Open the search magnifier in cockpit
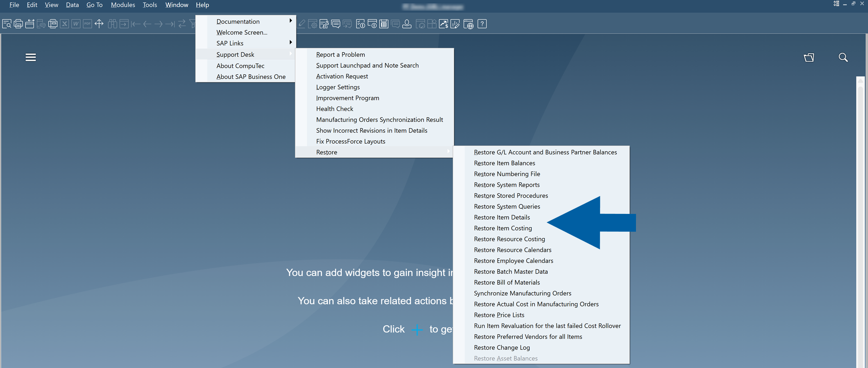The image size is (868, 368). [x=843, y=57]
